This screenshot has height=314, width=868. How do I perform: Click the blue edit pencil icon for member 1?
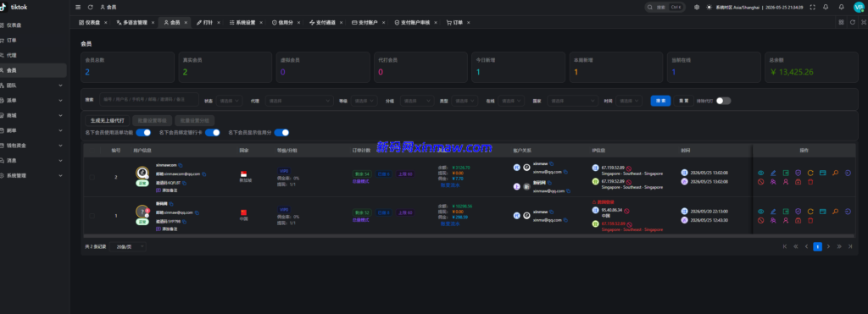773,212
